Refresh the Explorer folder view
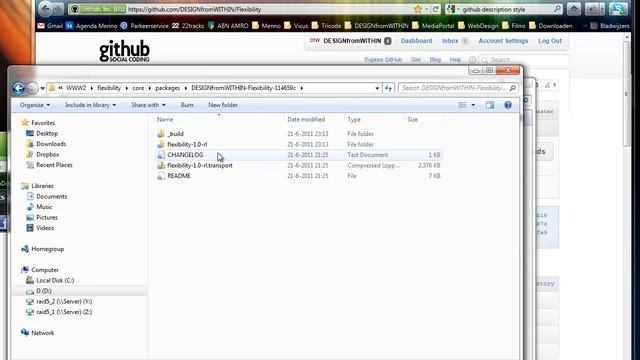The height and width of the screenshot is (360, 640). (x=388, y=88)
